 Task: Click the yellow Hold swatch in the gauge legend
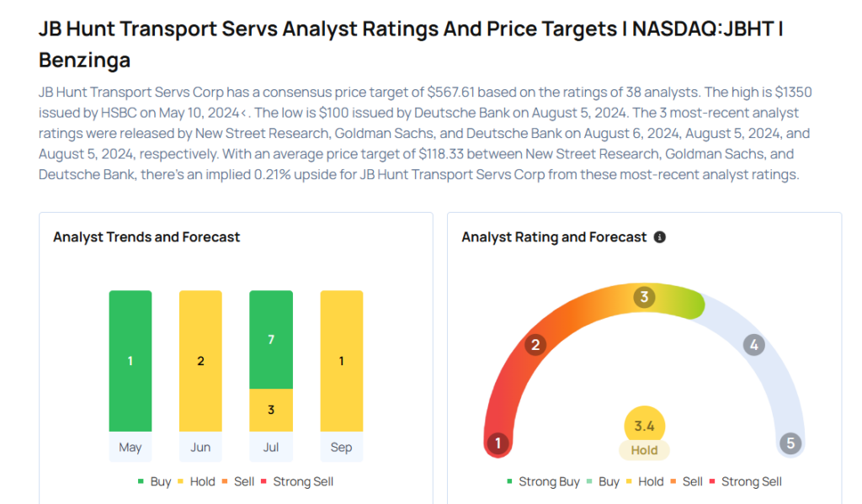tap(627, 482)
